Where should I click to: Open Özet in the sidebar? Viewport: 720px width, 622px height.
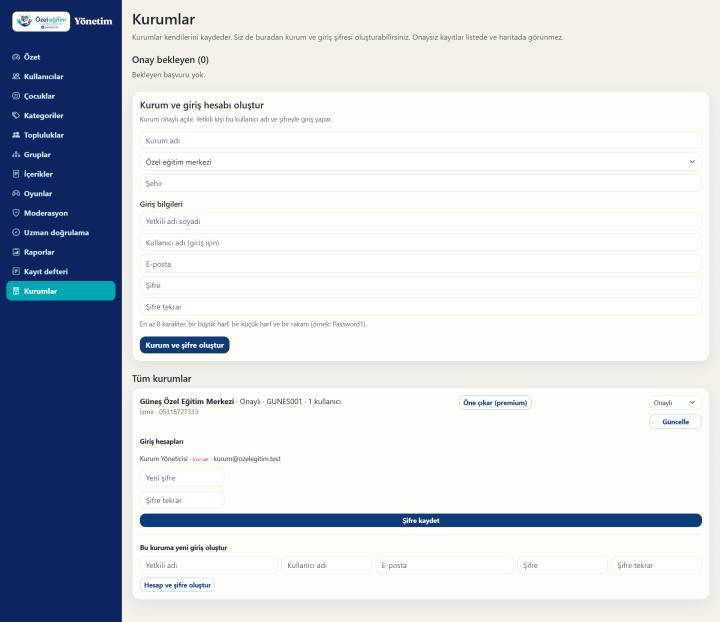coord(61,57)
